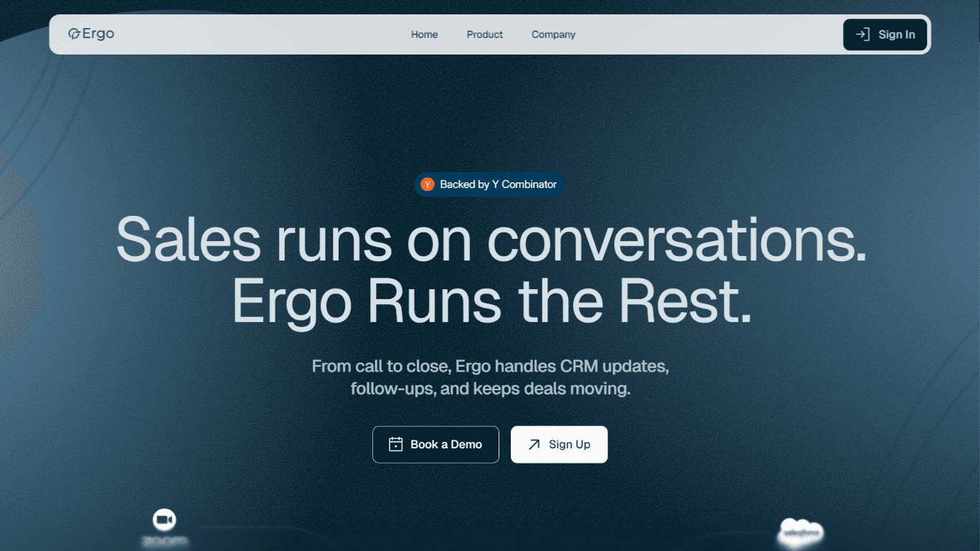Select the headline 'Sales runs on conversations.'
Viewport: 980px width, 551px height.
[x=491, y=240]
